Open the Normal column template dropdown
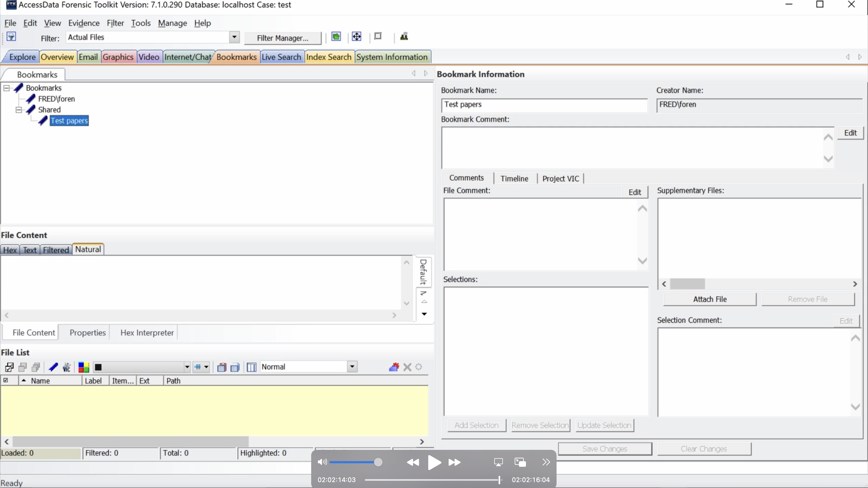 (x=352, y=367)
